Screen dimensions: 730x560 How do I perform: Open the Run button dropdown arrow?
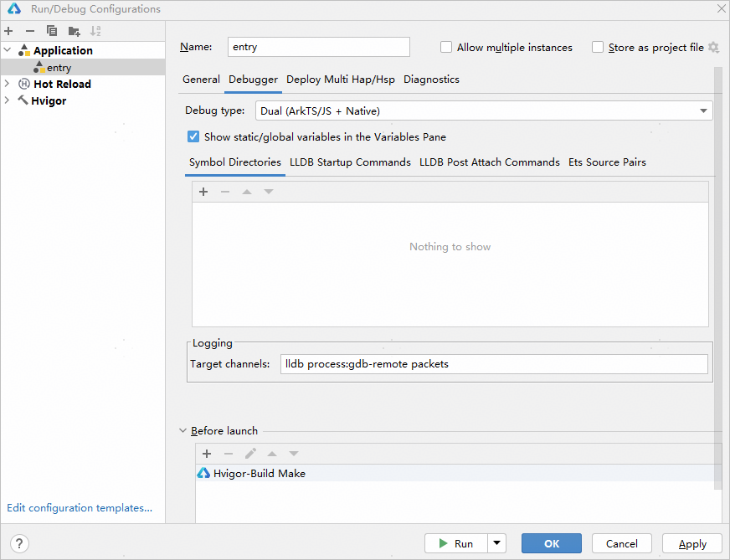497,543
